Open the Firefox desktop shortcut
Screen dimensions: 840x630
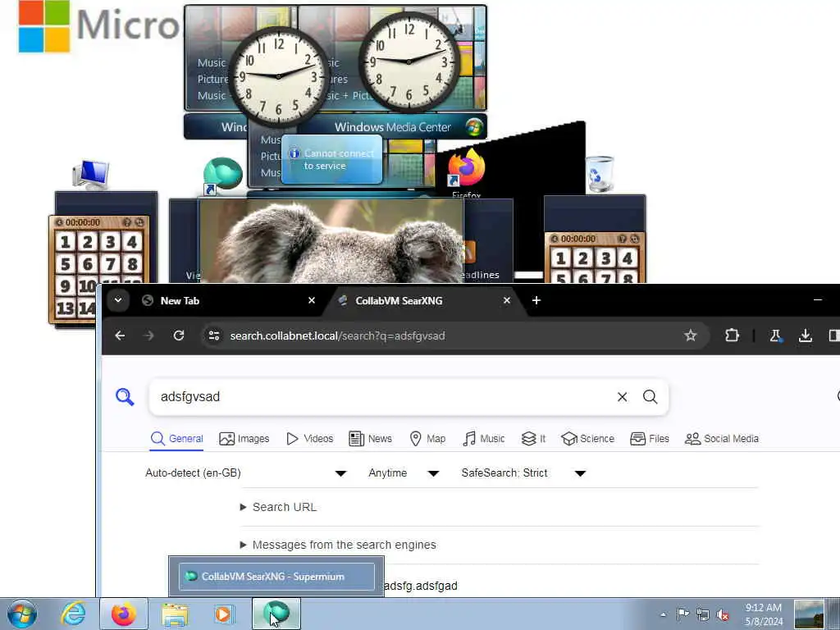(466, 172)
